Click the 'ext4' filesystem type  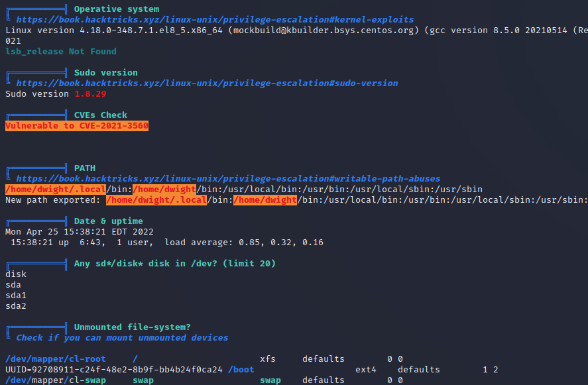[x=366, y=370]
